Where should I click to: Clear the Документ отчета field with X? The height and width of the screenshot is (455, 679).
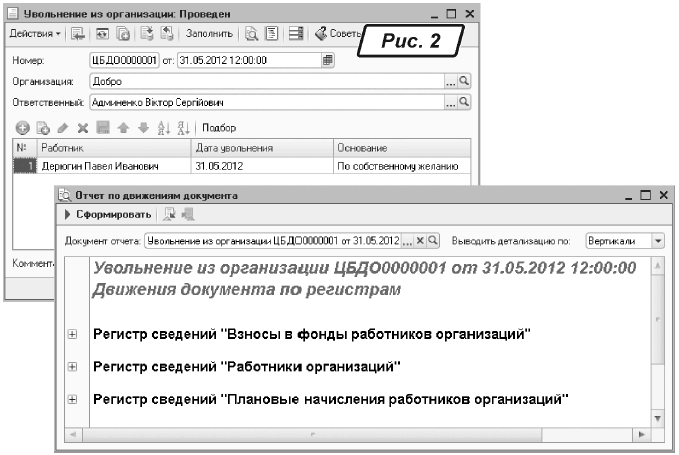(420, 241)
